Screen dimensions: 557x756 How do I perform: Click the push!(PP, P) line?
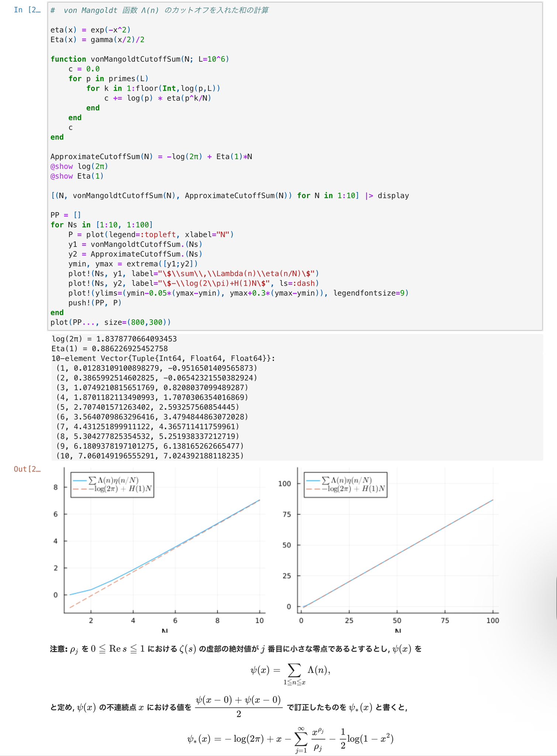[95, 303]
